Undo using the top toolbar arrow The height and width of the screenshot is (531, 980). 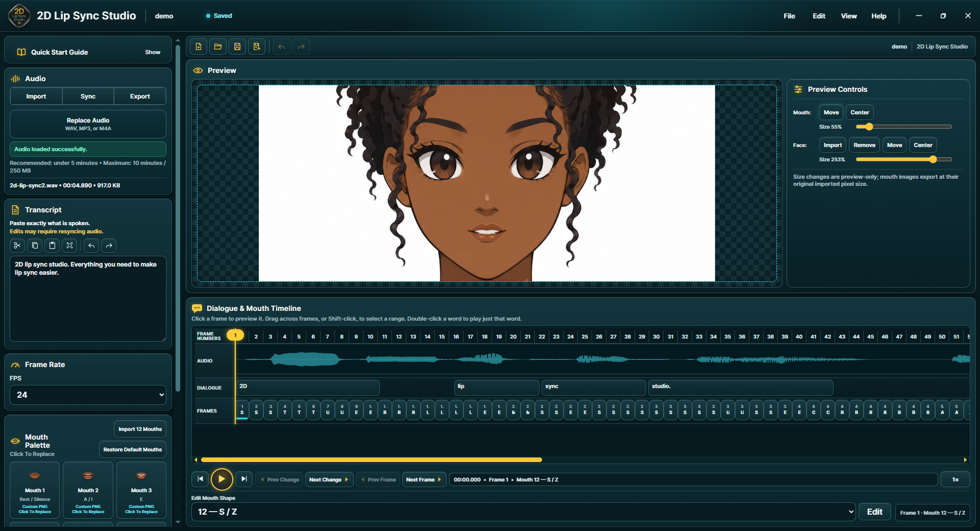click(282, 46)
